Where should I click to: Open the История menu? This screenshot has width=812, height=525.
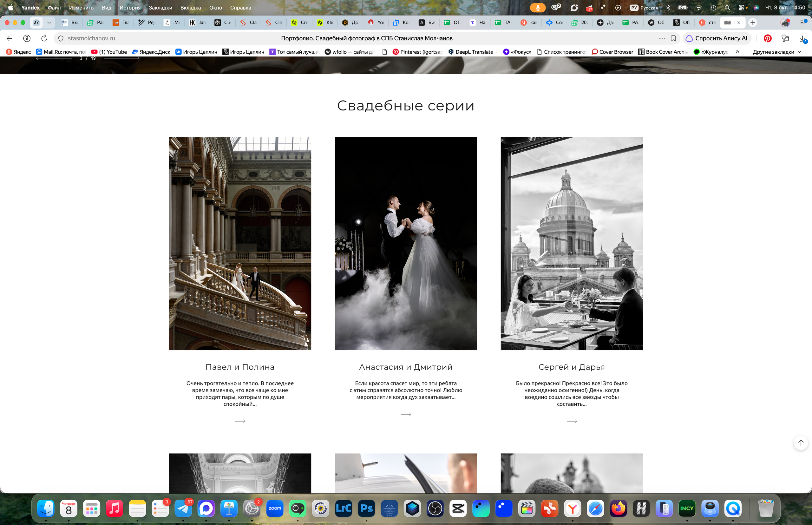[x=130, y=8]
